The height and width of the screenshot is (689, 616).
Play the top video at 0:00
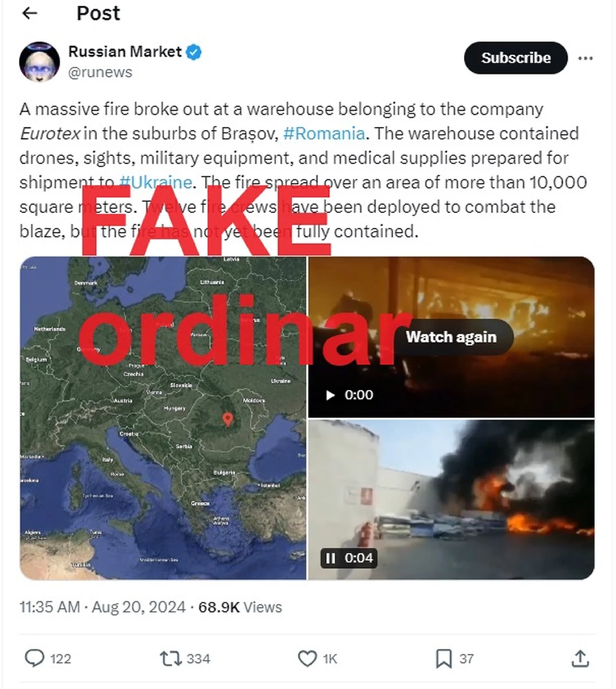[330, 395]
